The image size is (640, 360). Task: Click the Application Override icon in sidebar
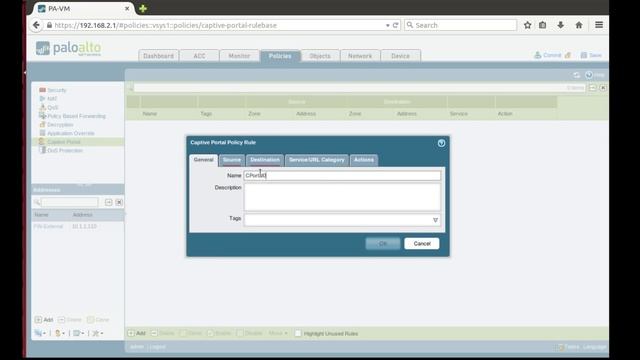42,133
